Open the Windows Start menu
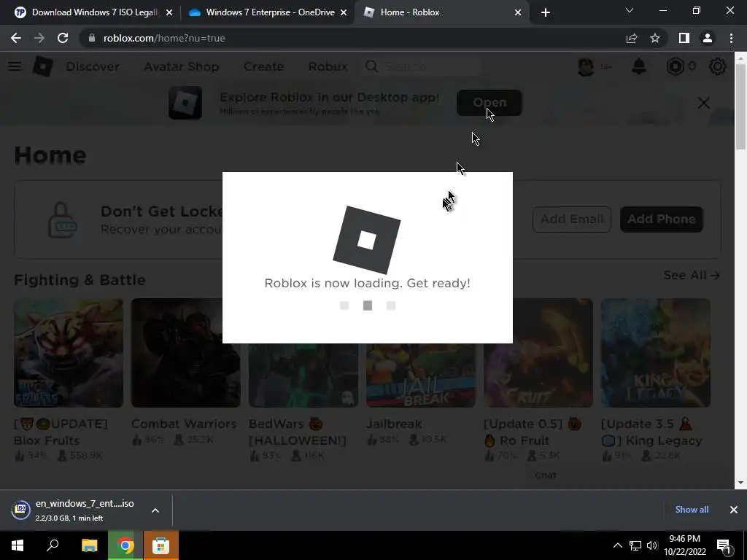 coord(18,545)
